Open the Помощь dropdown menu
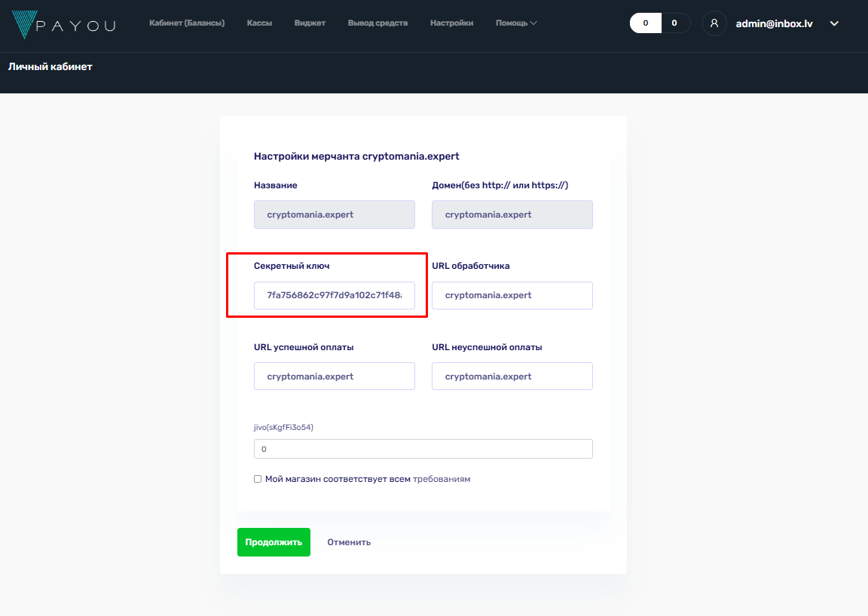 tap(516, 23)
